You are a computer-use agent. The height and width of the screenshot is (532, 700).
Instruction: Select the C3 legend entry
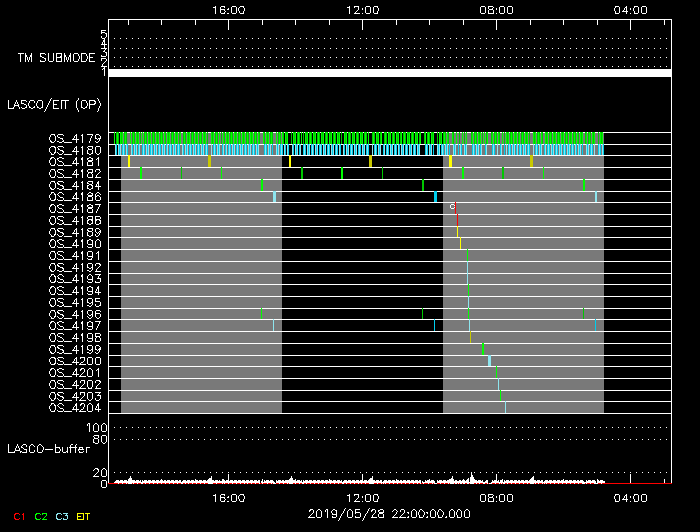[x=62, y=516]
